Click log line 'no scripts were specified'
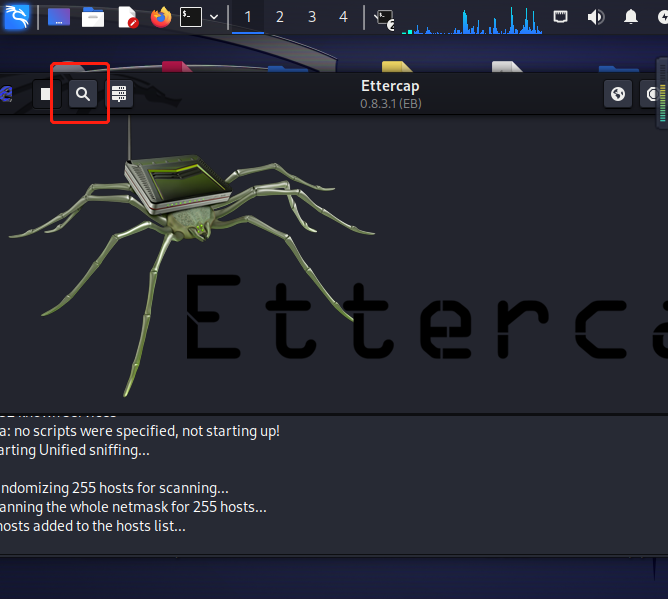 click(x=140, y=431)
